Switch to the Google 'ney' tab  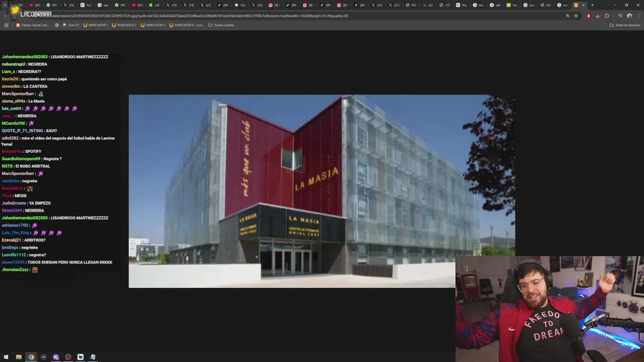(x=103, y=5)
